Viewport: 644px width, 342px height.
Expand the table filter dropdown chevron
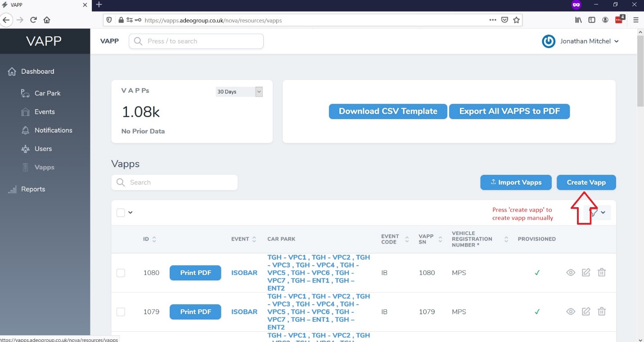603,213
